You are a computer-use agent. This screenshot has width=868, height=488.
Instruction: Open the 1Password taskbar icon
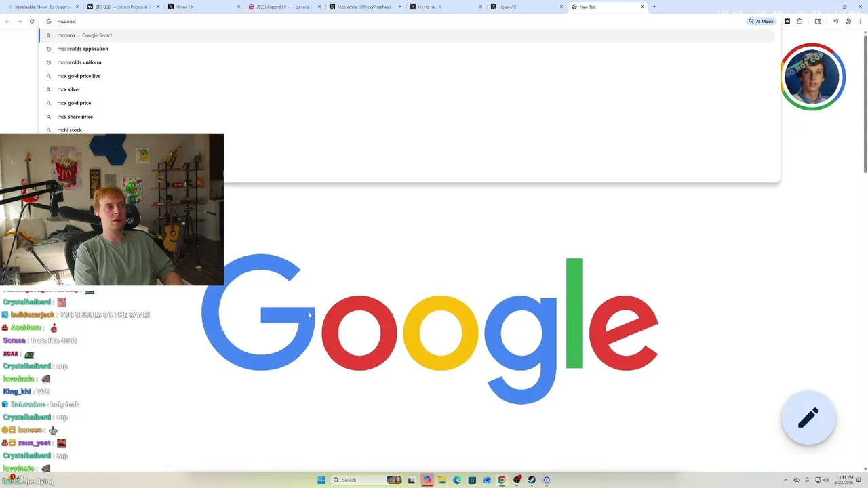(547, 480)
